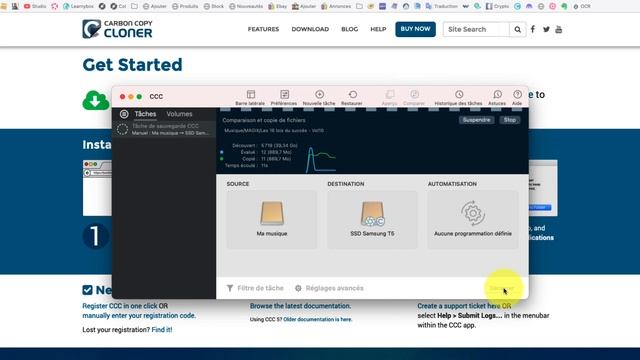640x360 pixels.
Task: Click the green cloud download icon
Action: 96,100
